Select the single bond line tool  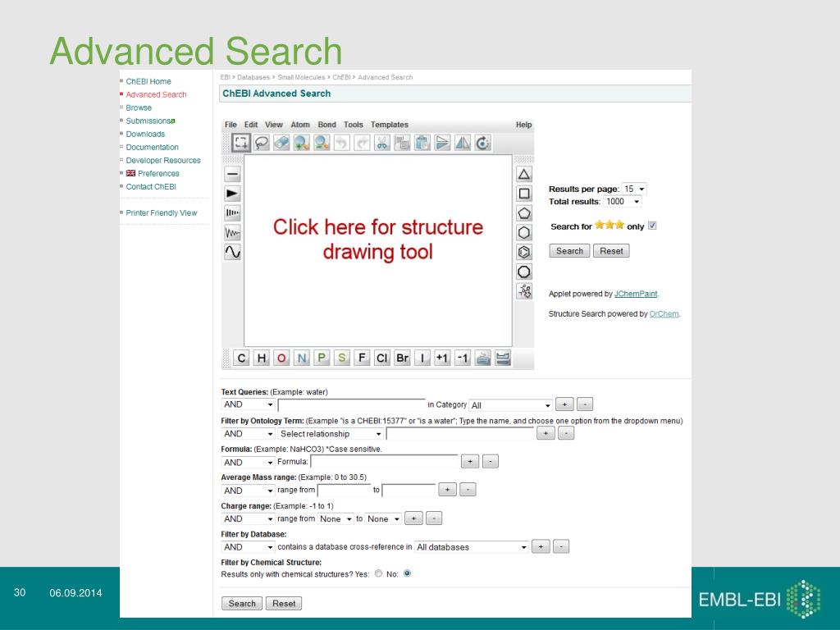[x=232, y=174]
